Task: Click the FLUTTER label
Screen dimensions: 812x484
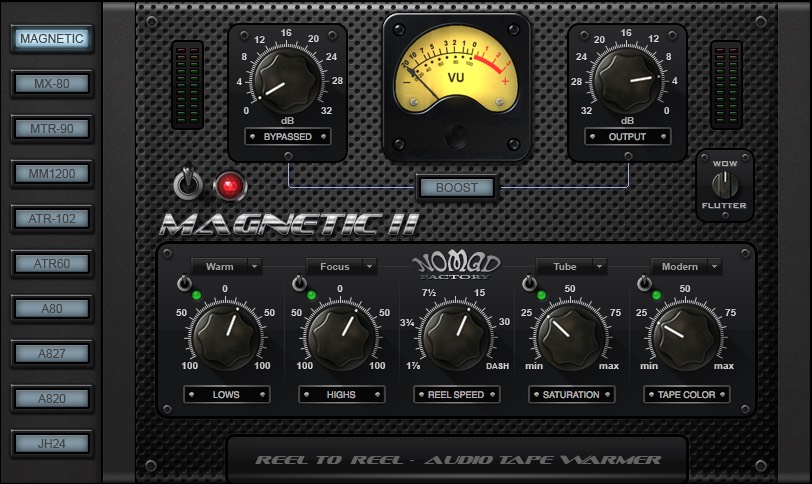Action: pyautogui.click(x=724, y=206)
